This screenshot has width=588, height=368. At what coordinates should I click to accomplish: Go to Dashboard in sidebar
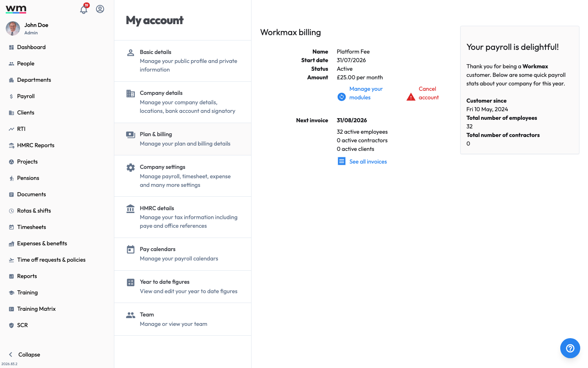31,47
